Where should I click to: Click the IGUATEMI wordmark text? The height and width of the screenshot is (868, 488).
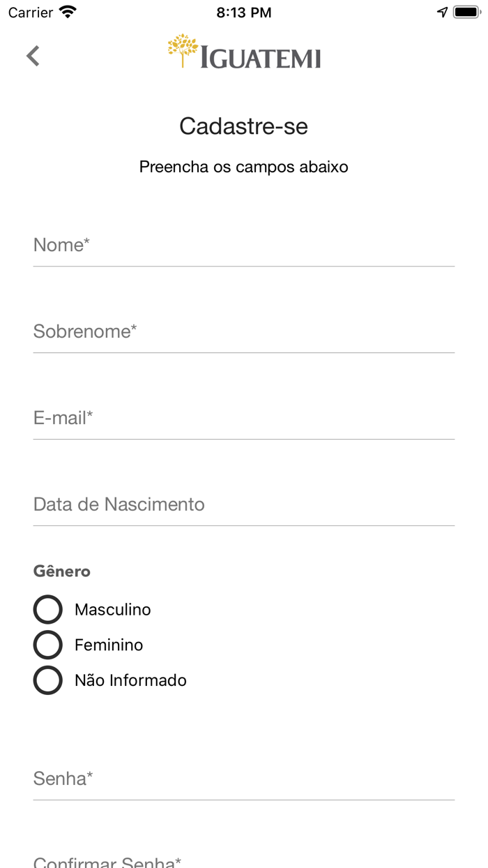coord(261,59)
